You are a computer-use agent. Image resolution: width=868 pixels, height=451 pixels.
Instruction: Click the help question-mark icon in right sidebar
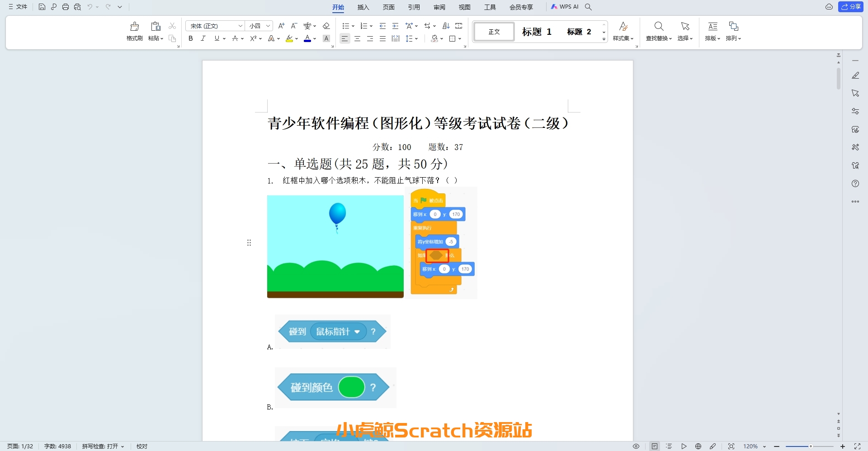[x=855, y=183]
